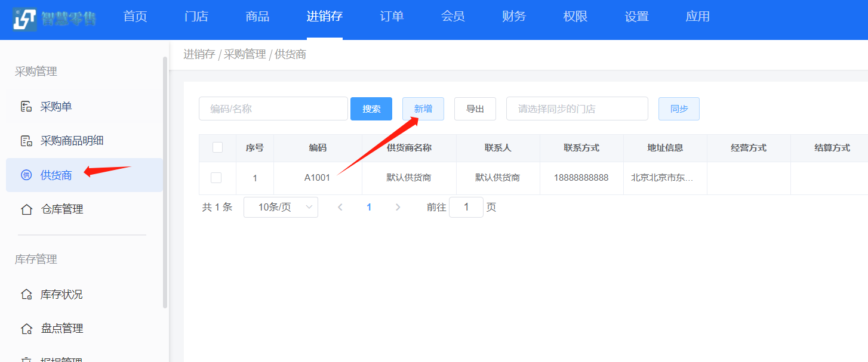Check the row checkbox for A1001
Screen dimensions: 868x362
(x=216, y=178)
